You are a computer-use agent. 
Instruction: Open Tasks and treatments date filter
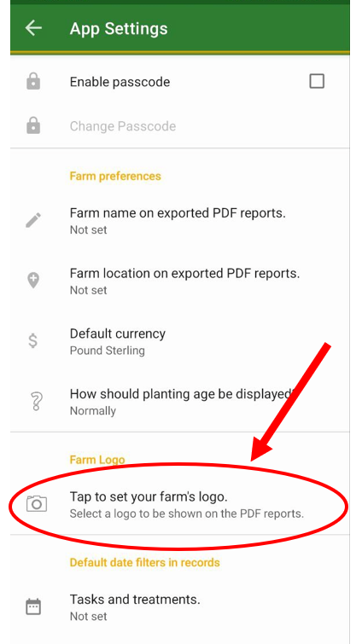pyautogui.click(x=180, y=607)
